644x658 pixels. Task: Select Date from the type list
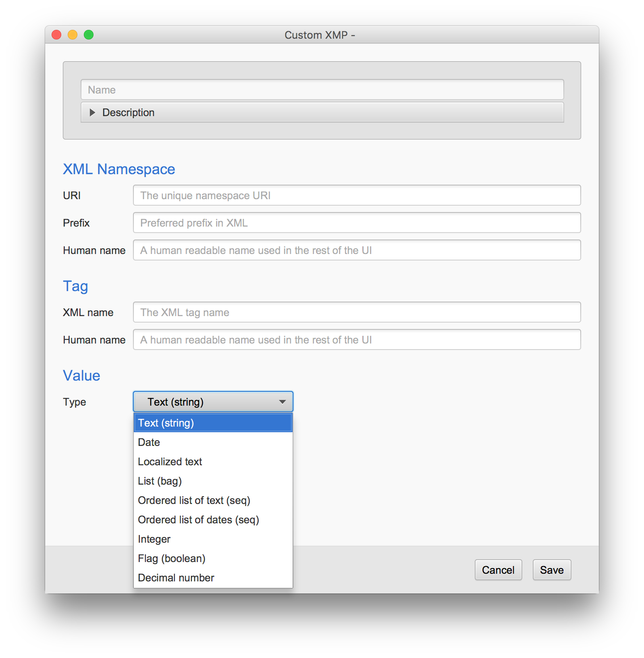(x=213, y=442)
